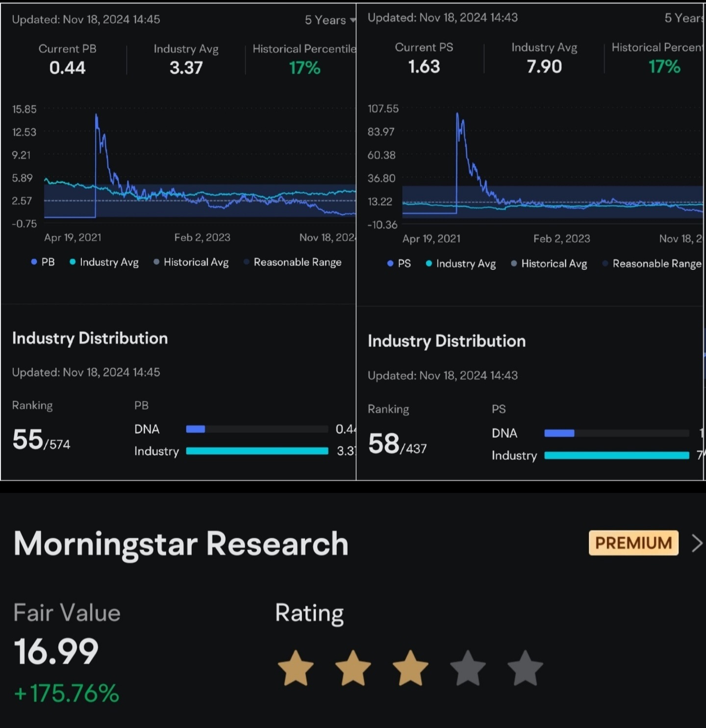Click the fifth grey rating star
This screenshot has height=728, width=706.
tap(525, 668)
